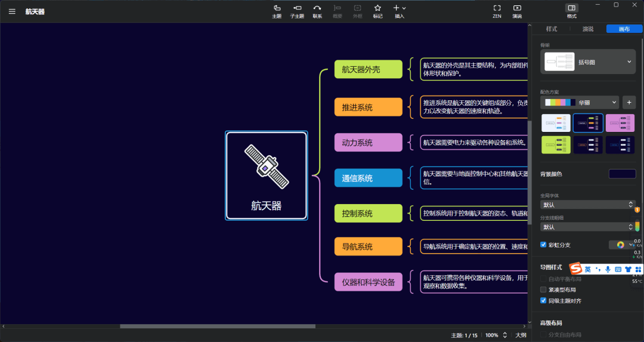
Task: Click the 子主题 (Subtopic) toolbar icon
Action: pos(296,11)
